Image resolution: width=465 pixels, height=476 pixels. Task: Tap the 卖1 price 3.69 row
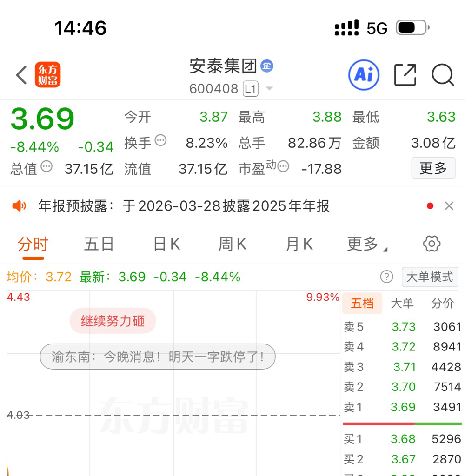tap(402, 407)
